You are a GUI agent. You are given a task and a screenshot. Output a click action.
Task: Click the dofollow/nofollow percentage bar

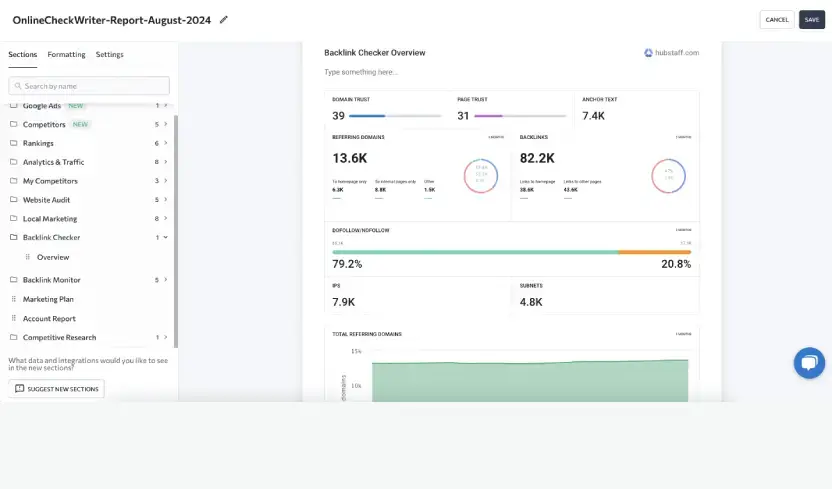tap(512, 252)
